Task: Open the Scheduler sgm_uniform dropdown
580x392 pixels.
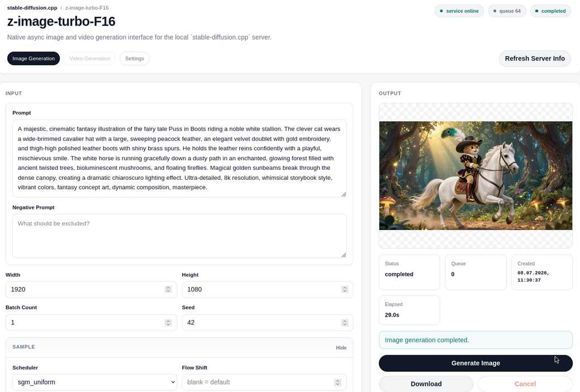Action: click(x=94, y=382)
